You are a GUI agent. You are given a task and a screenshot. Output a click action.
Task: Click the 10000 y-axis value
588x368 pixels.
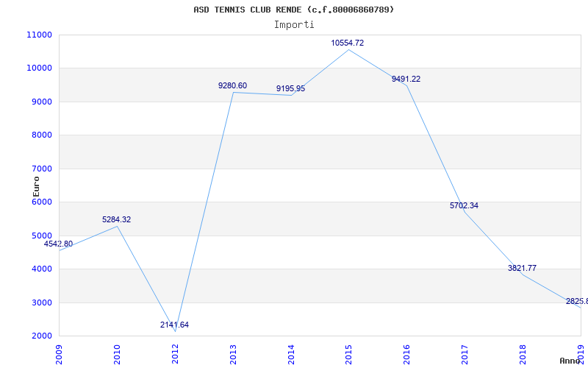tap(40, 68)
